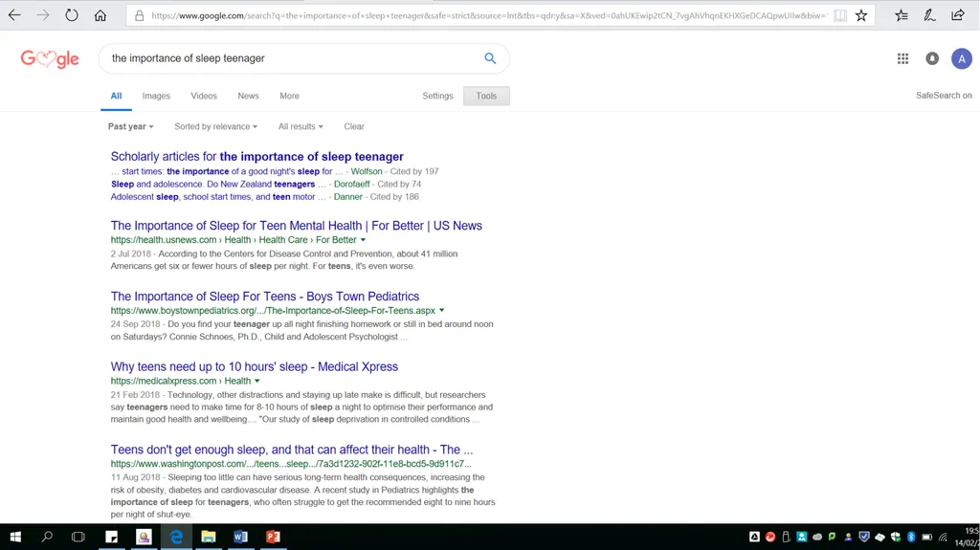980x550 pixels.
Task: Open Windows taskbar search
Action: click(x=47, y=537)
